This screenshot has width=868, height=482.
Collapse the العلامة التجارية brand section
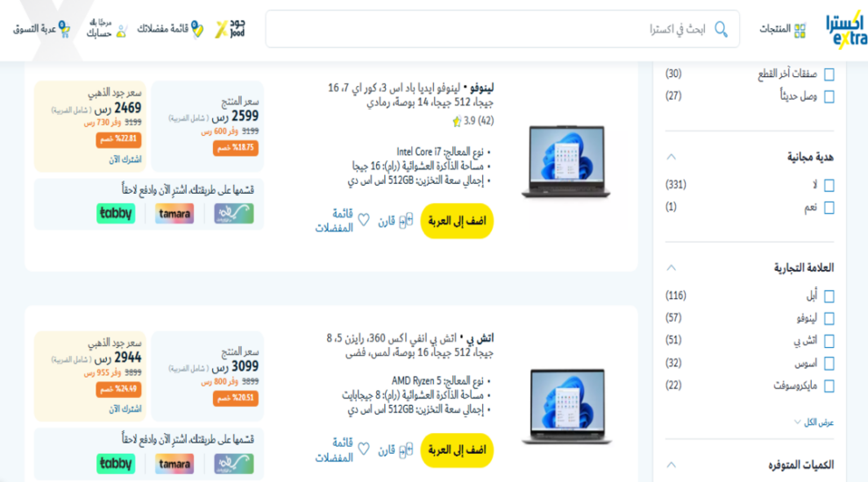671,268
